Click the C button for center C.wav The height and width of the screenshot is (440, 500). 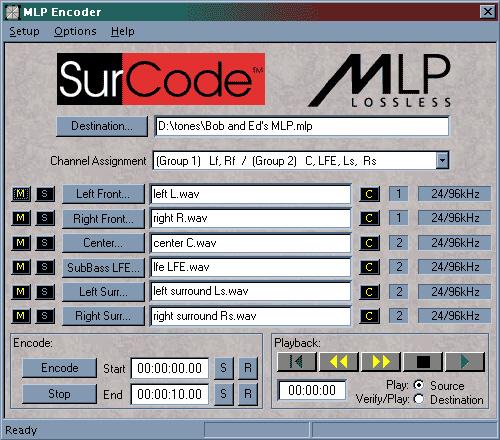pos(369,243)
